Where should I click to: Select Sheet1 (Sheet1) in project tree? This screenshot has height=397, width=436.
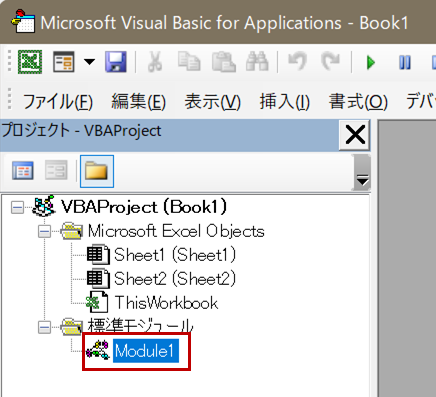(175, 255)
